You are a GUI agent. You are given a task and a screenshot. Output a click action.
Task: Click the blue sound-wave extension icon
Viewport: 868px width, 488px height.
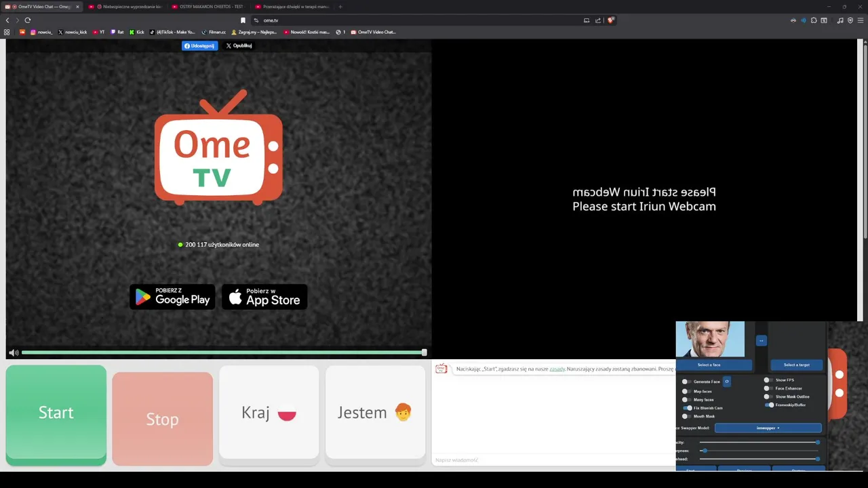[x=804, y=20]
